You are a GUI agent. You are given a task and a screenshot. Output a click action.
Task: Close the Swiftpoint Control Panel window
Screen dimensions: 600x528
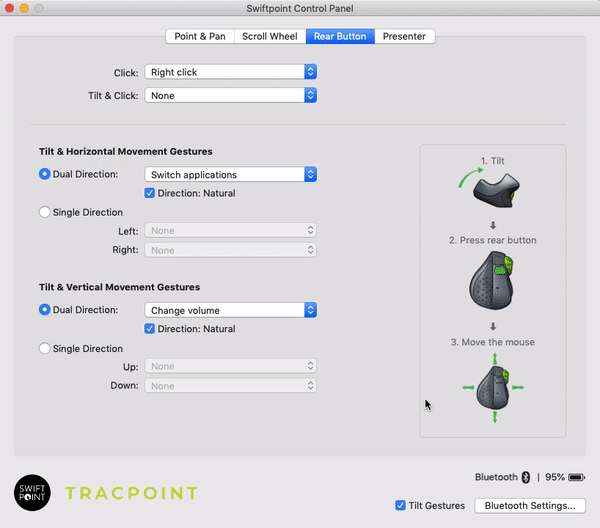pos(10,8)
